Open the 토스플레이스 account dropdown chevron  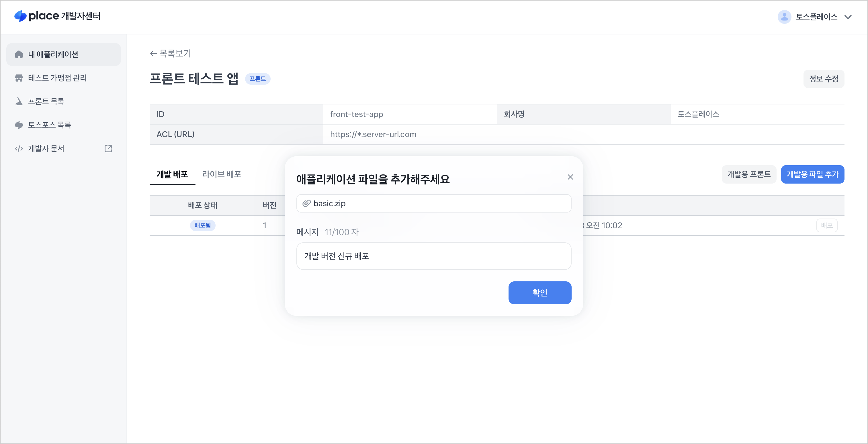[x=848, y=17]
